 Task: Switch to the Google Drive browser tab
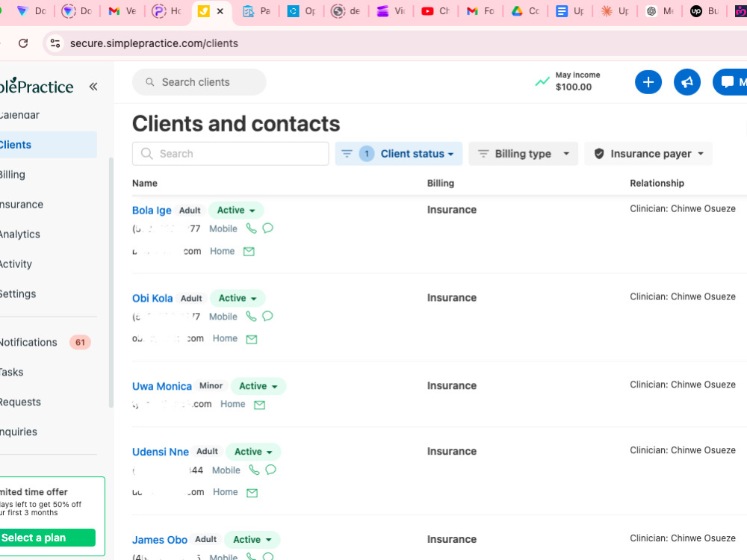pos(525,11)
